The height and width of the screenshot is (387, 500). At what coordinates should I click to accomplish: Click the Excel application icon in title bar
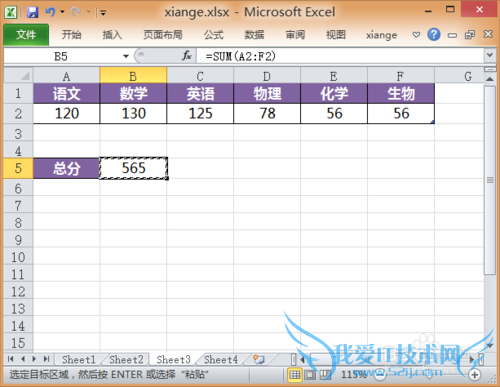[11, 13]
